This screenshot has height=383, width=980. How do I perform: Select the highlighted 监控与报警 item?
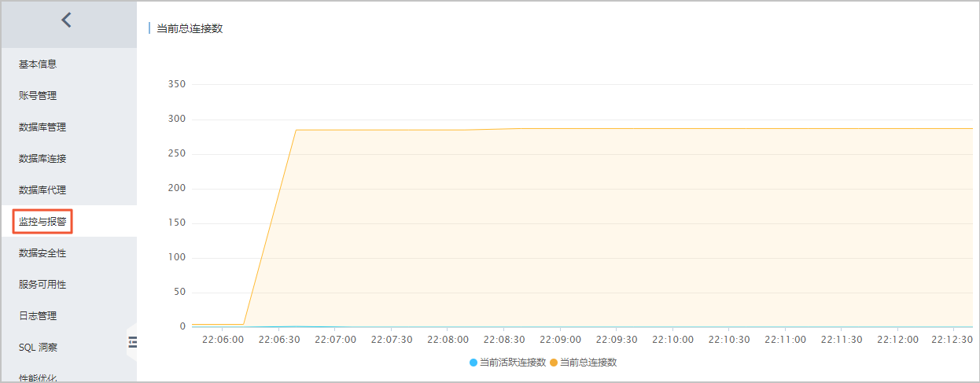(42, 222)
